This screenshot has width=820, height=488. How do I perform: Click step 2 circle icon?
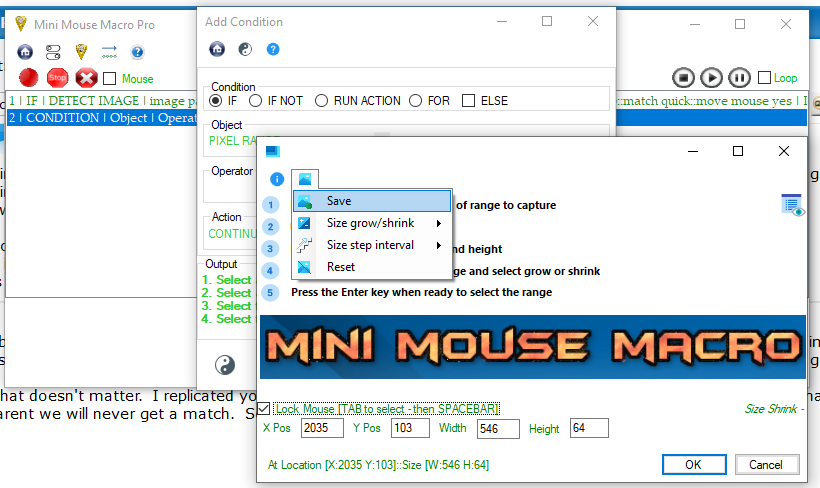[x=270, y=226]
